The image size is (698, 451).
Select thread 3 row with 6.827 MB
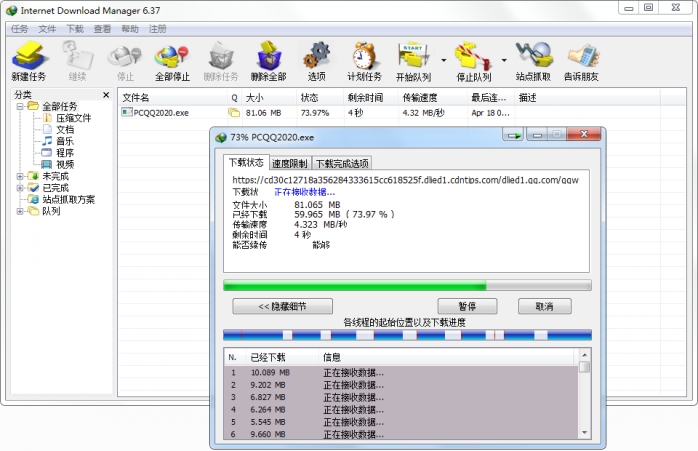(x=401, y=397)
